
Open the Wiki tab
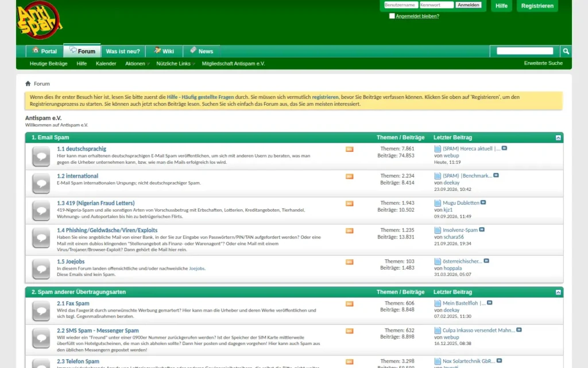(x=164, y=51)
